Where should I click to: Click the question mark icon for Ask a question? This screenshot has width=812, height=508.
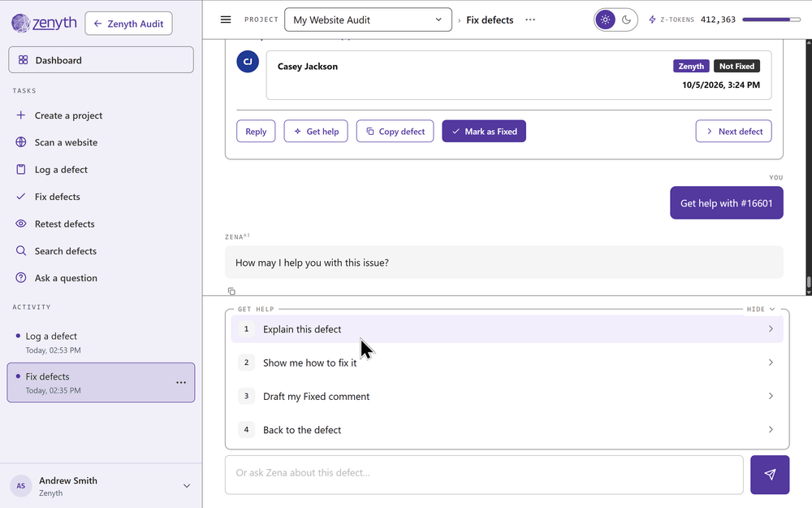(x=21, y=278)
